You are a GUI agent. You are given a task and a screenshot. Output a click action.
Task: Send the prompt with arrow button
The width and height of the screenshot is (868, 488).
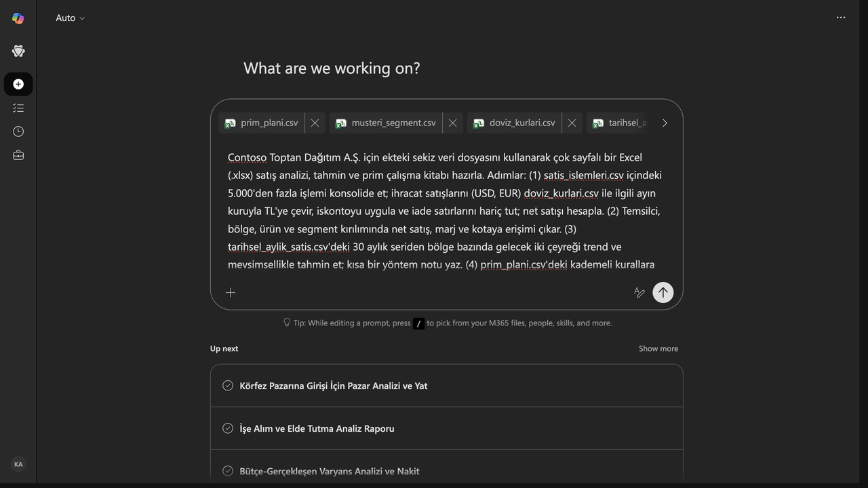(663, 292)
